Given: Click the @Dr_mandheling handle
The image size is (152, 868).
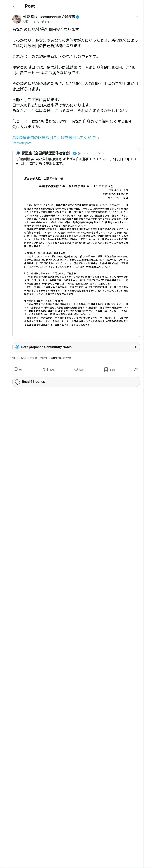Looking at the screenshot, I should point(36,21).
